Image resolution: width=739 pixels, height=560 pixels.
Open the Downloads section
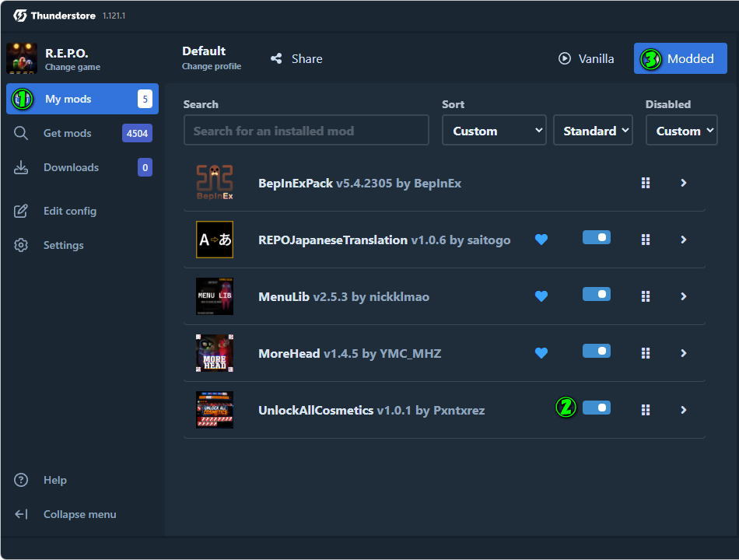coord(82,167)
